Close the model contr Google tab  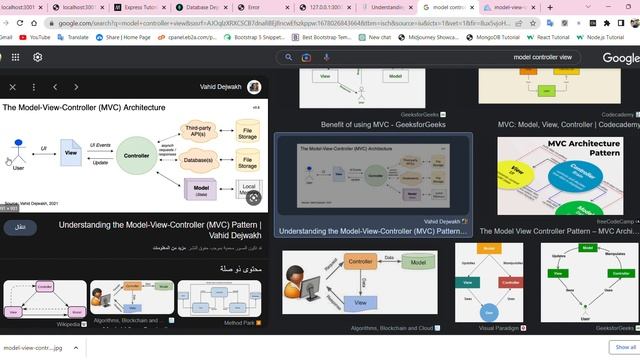point(472,7)
